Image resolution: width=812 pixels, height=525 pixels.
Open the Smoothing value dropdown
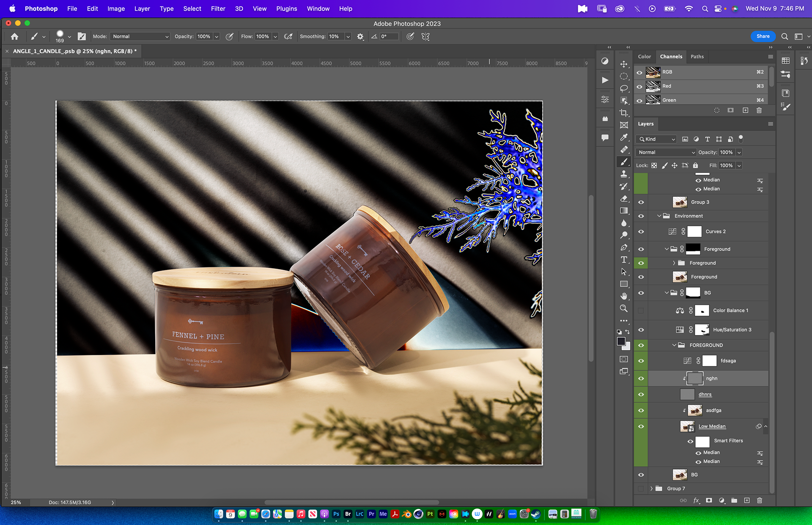(348, 36)
